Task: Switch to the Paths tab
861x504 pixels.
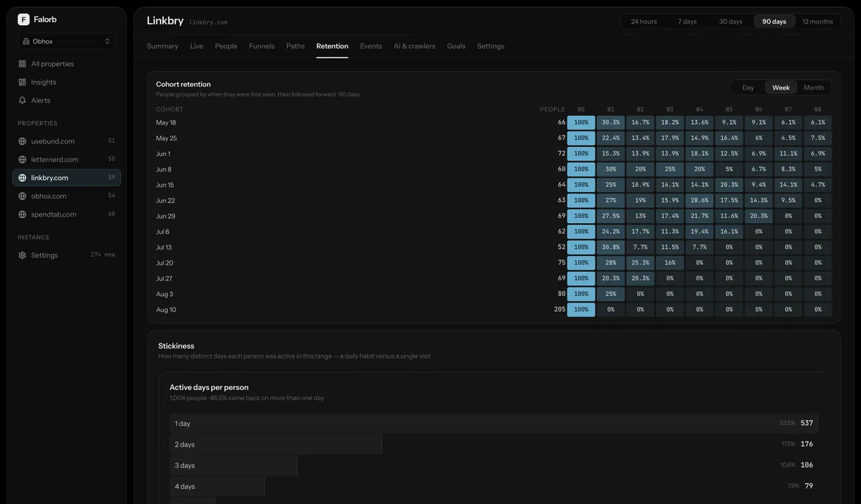Action: [x=296, y=46]
